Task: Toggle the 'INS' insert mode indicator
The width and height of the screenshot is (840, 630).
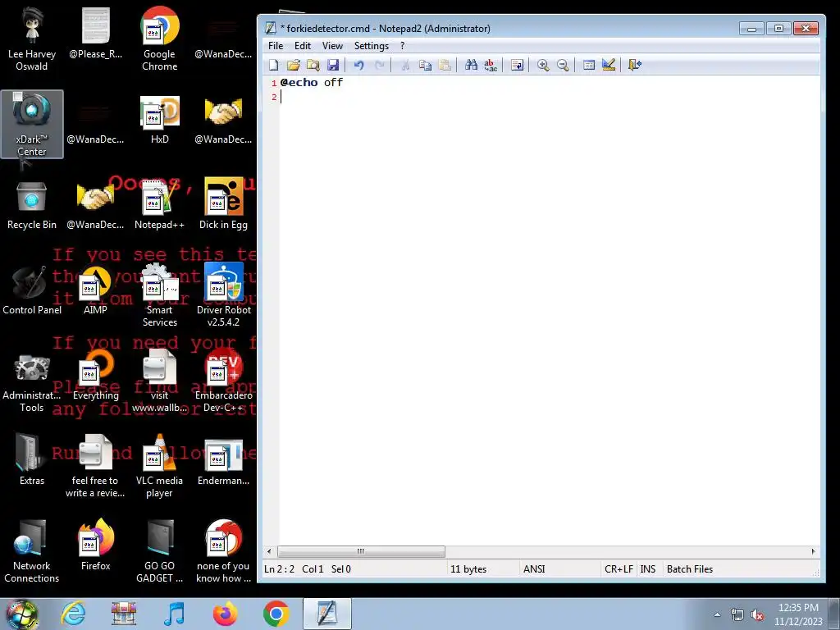Action: coord(648,569)
